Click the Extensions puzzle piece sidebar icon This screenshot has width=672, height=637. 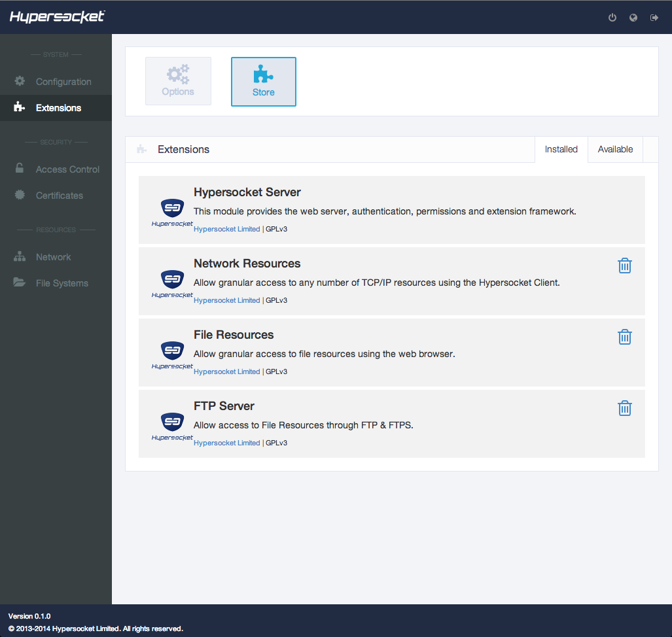tap(19, 107)
